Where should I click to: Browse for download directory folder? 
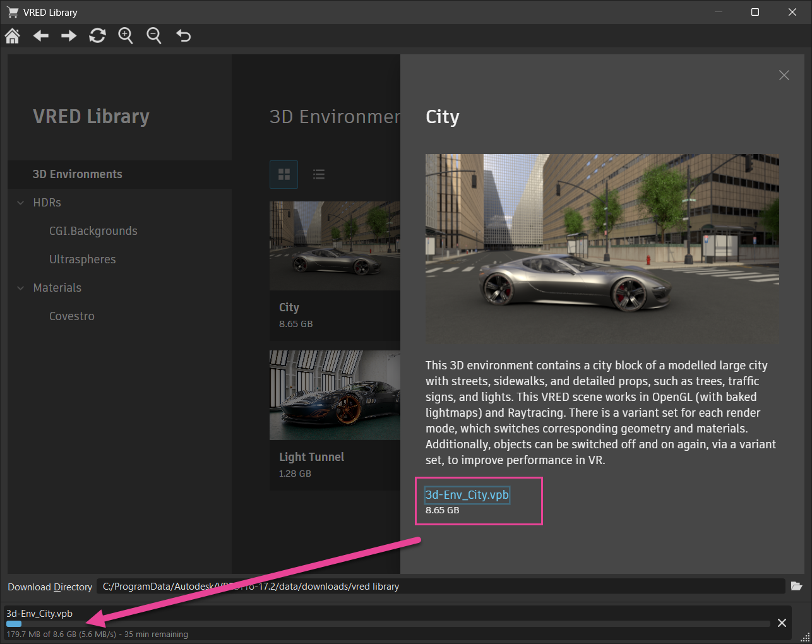(x=797, y=587)
